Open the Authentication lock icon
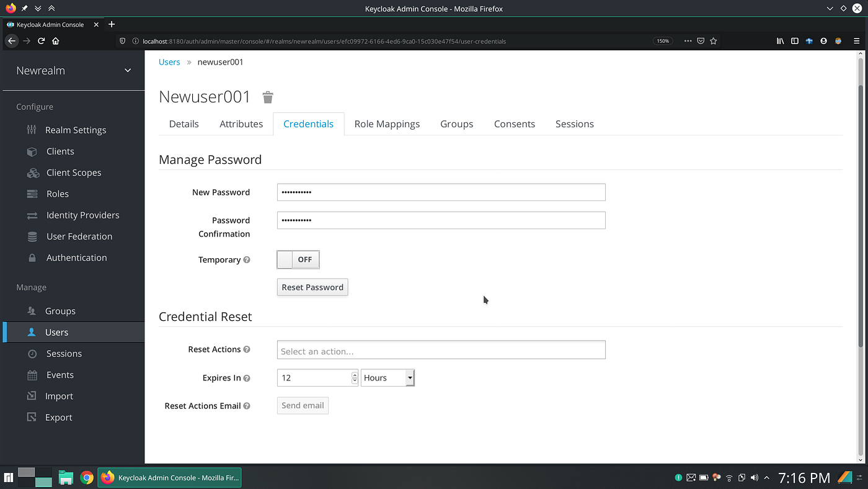The image size is (868, 489). click(32, 258)
